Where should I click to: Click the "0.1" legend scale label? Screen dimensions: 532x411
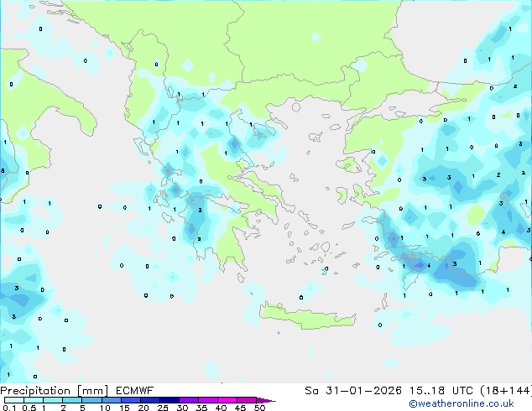(9, 408)
